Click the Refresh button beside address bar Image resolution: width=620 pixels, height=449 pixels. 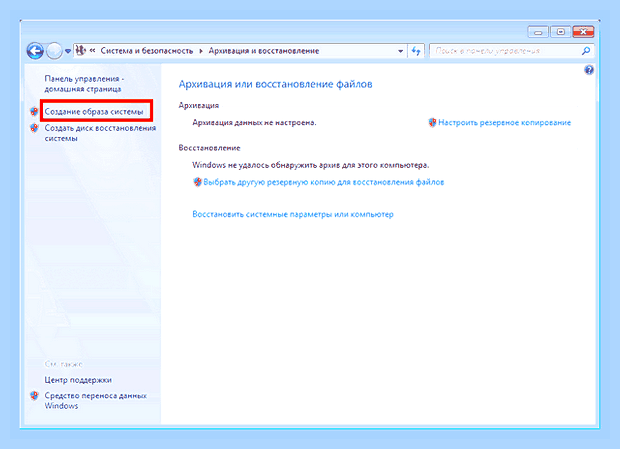click(416, 51)
